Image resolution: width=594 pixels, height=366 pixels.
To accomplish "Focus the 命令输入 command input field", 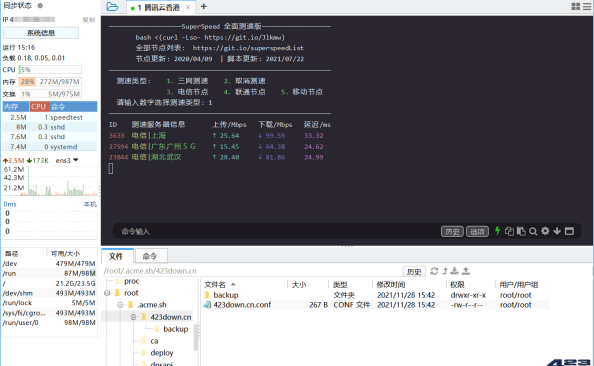I will point(277,231).
